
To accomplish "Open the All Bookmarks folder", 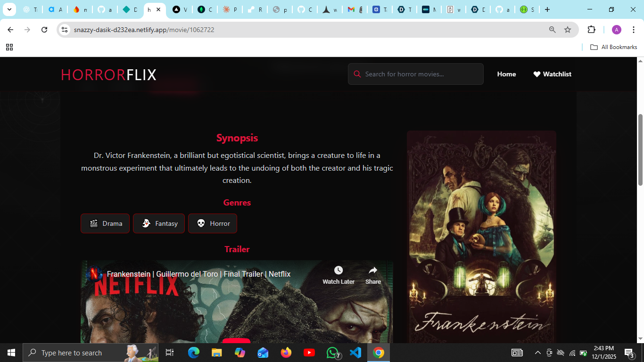I will [614, 47].
